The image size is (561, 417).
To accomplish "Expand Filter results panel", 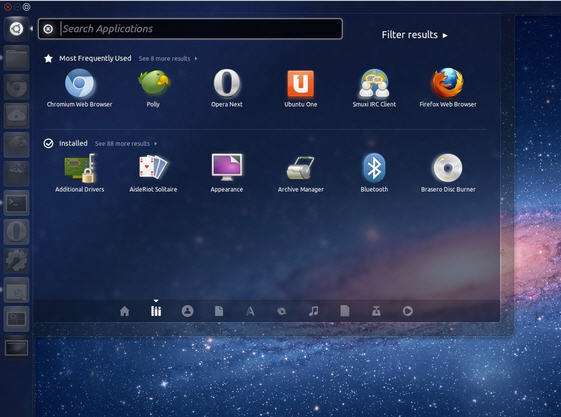I will (x=414, y=35).
